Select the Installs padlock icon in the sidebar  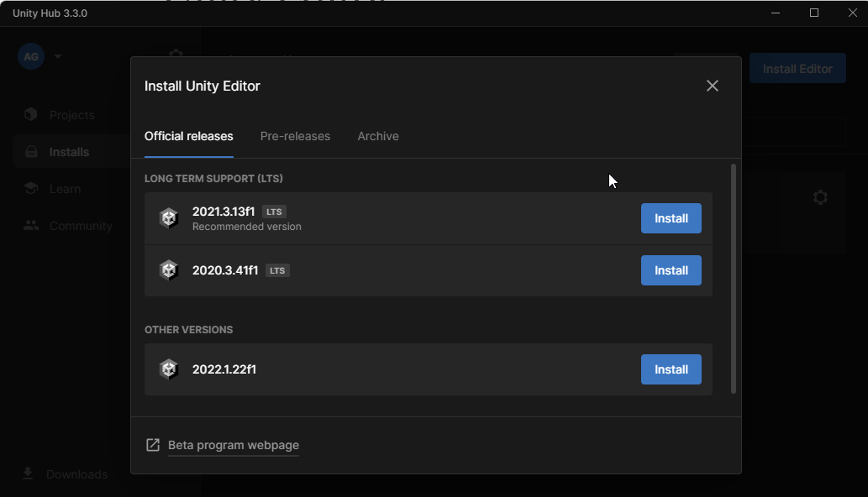tap(30, 151)
